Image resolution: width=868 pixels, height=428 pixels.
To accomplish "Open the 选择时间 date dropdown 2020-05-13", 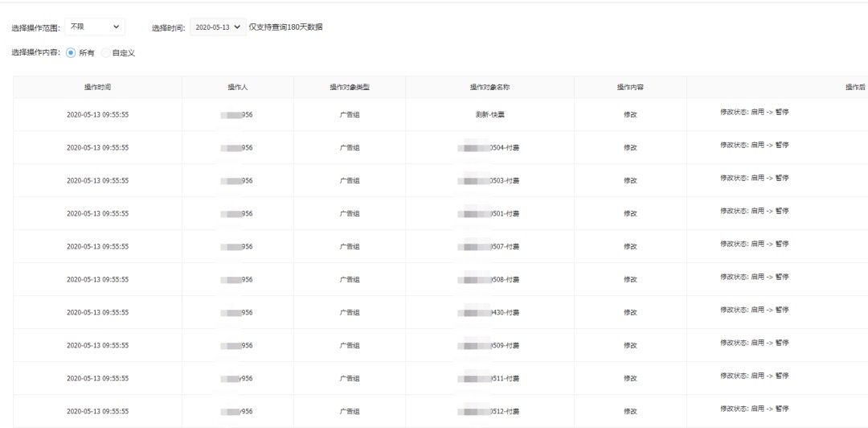I will (218, 27).
